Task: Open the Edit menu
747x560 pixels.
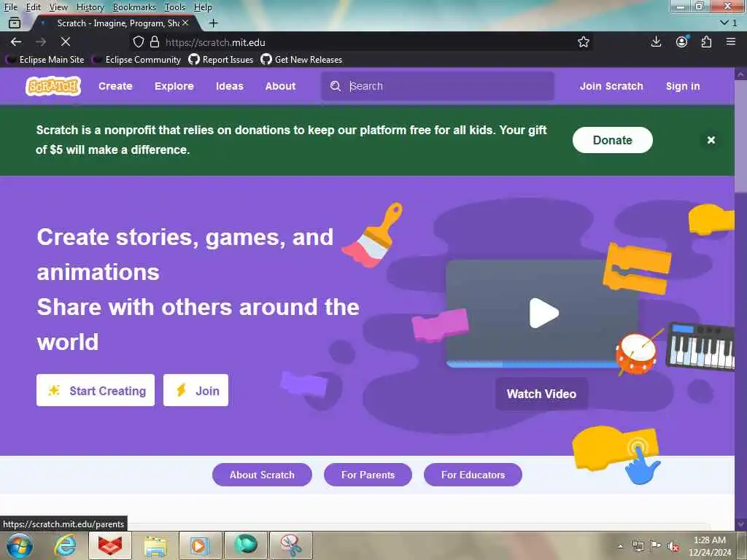Action: (x=34, y=7)
